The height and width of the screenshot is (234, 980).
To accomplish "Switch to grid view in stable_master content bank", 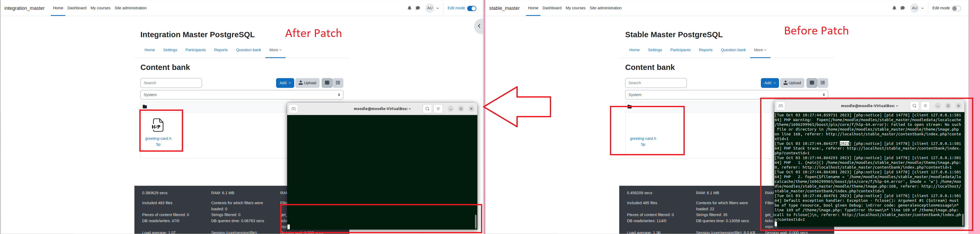I will point(811,83).
